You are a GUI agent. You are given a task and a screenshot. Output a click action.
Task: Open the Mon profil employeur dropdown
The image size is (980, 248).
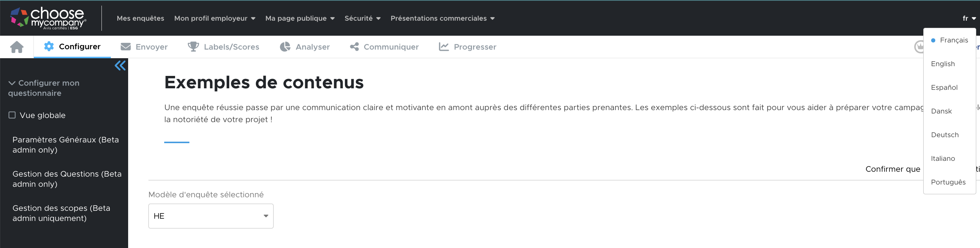pos(215,18)
